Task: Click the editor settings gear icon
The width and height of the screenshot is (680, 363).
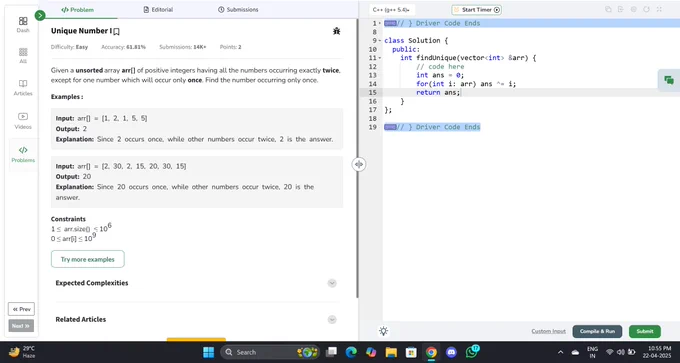Action: [x=634, y=9]
